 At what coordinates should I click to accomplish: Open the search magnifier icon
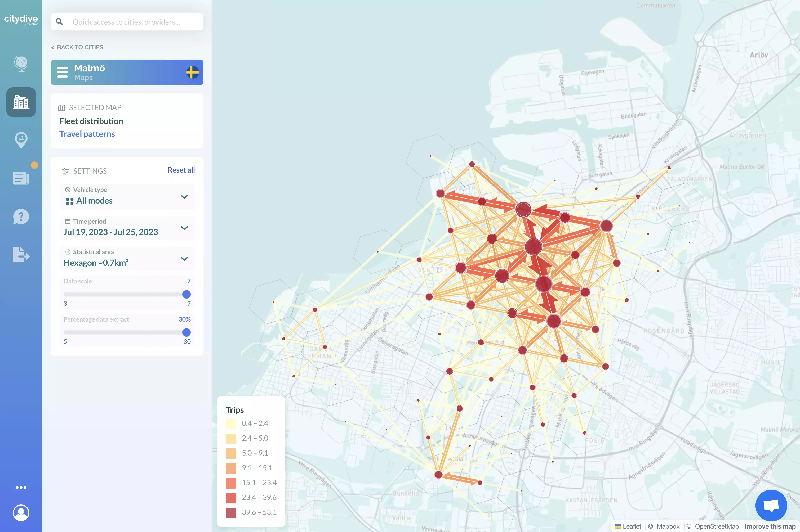click(x=59, y=21)
